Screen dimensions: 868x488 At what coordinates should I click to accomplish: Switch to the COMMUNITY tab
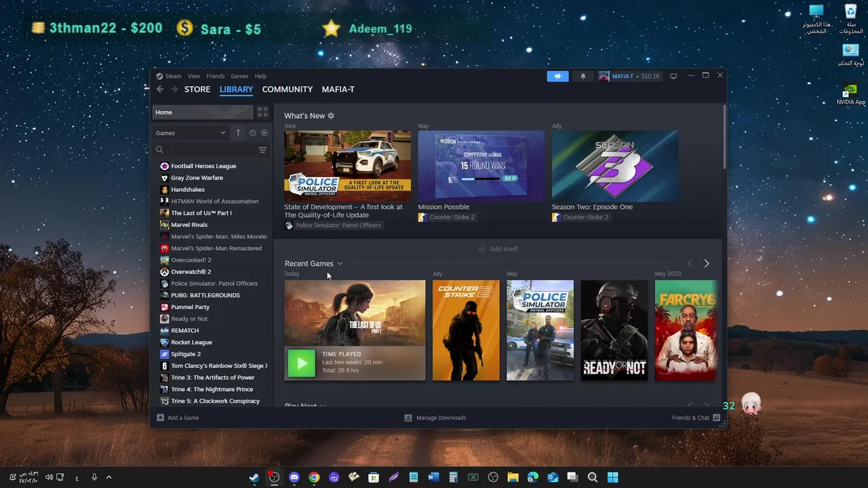[x=288, y=89]
